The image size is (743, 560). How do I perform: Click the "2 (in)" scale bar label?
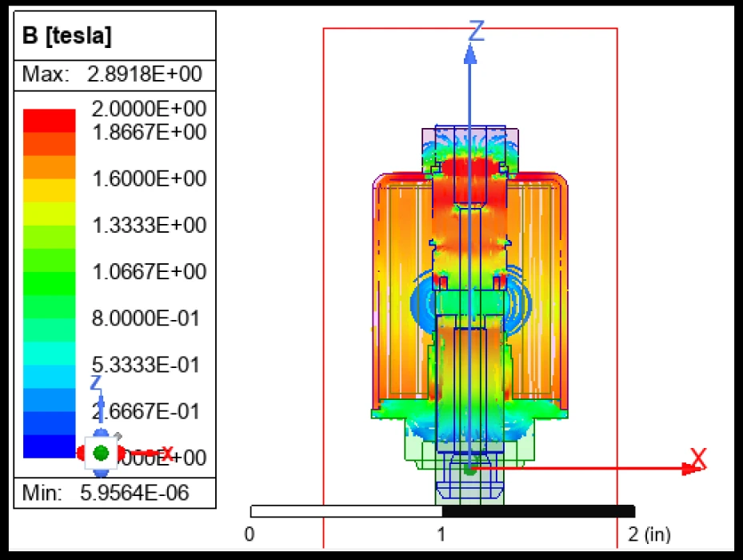click(648, 534)
